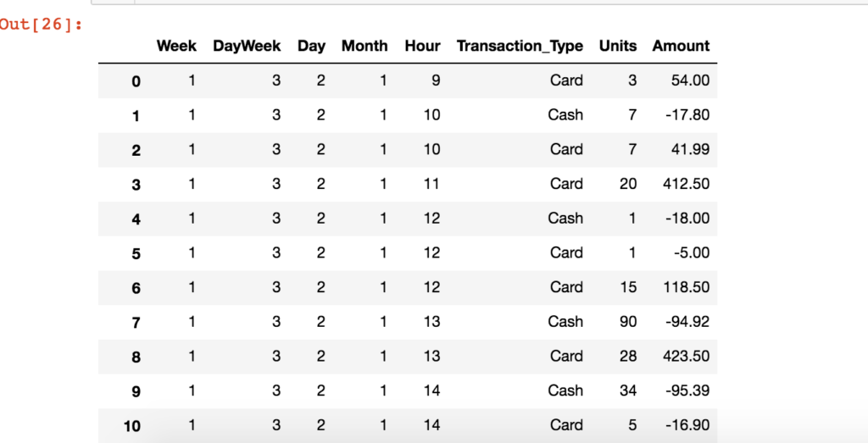Click row index 5
Viewport: 868px width, 443px height.
[x=136, y=253]
